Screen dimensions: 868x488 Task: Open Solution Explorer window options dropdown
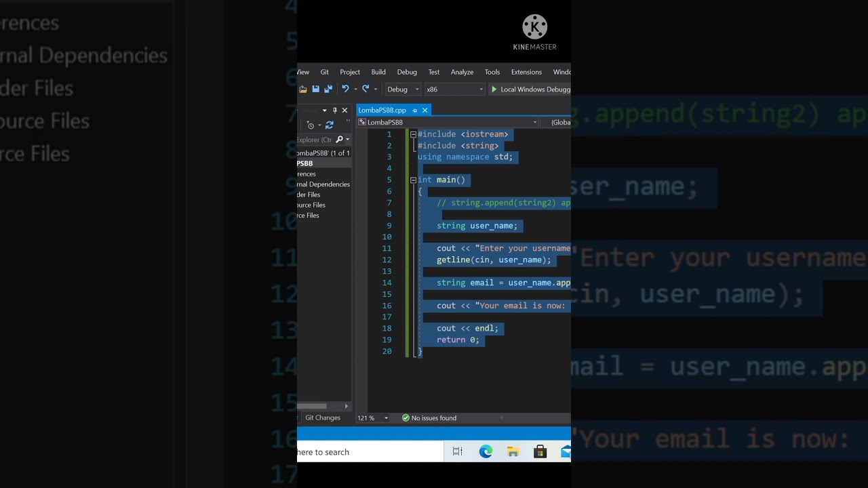pos(325,110)
